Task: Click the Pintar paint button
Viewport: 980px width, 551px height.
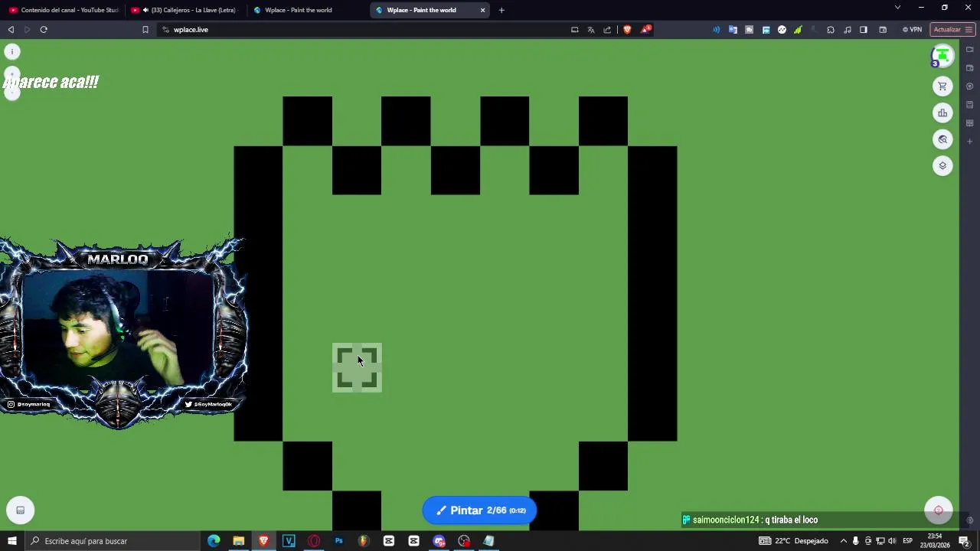Action: [x=480, y=510]
